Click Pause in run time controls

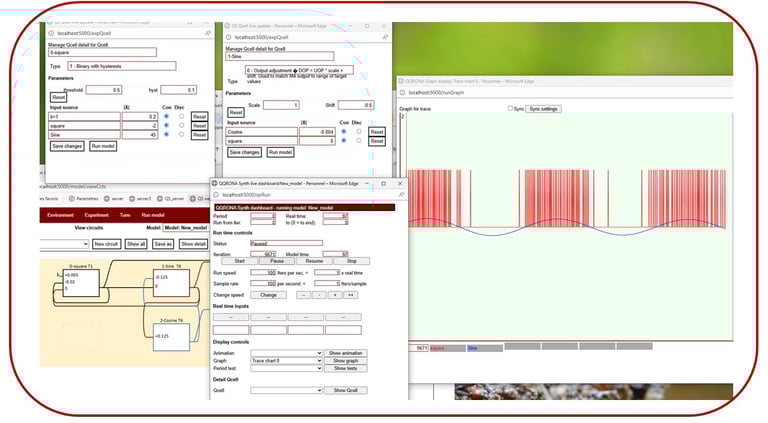point(277,261)
